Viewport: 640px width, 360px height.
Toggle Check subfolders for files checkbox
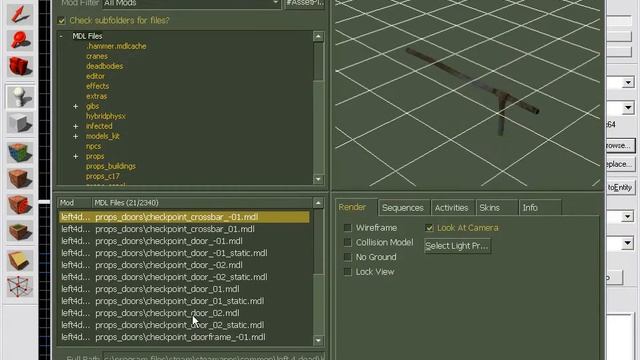click(62, 20)
